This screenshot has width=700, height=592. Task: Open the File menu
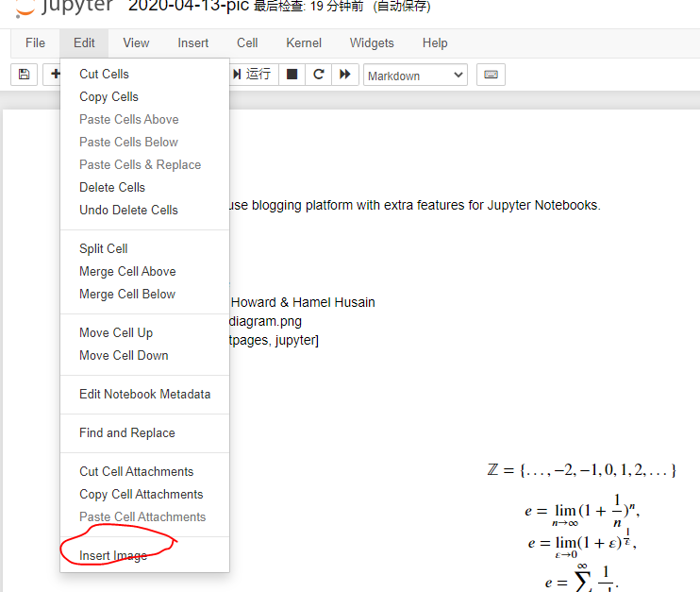[35, 42]
